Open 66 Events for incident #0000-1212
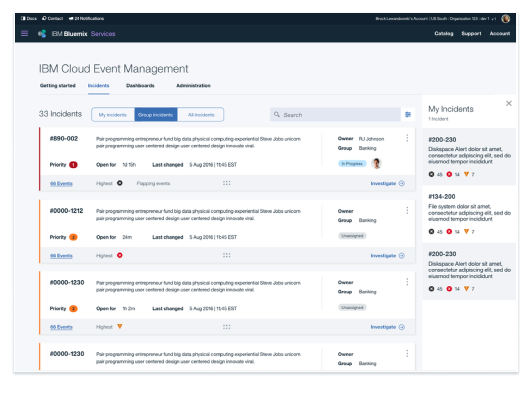The height and width of the screenshot is (399, 532). tap(61, 255)
